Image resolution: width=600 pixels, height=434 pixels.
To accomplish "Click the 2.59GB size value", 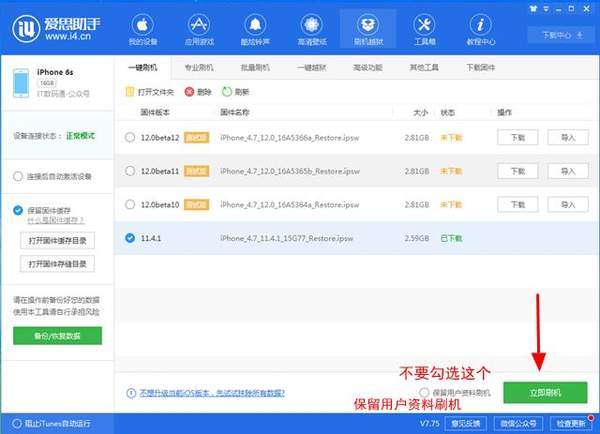I will click(417, 238).
